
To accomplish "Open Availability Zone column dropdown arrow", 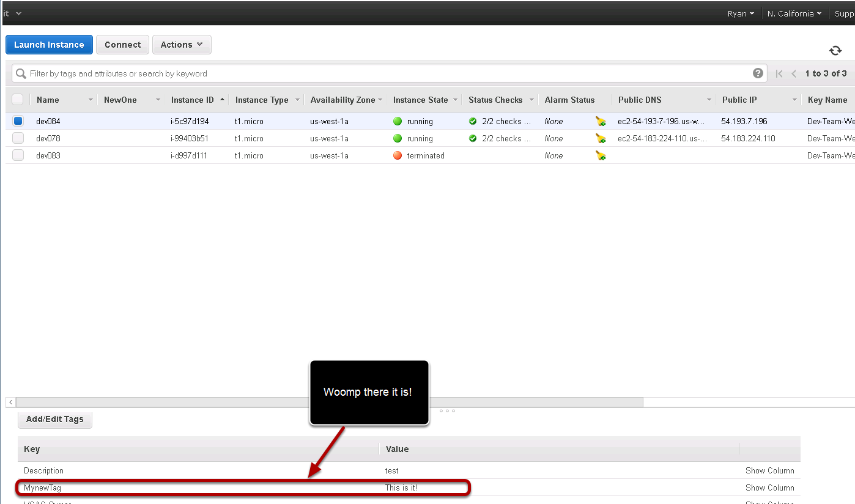I will pyautogui.click(x=380, y=100).
